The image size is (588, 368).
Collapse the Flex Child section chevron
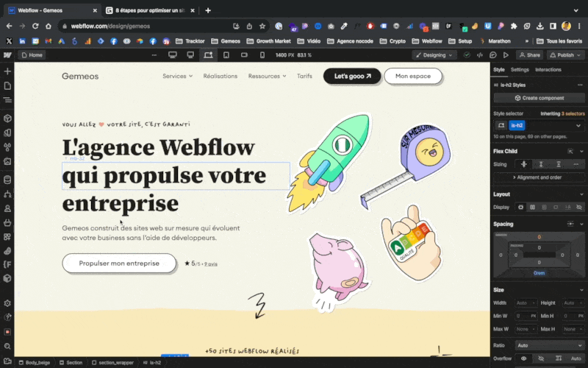(x=581, y=152)
